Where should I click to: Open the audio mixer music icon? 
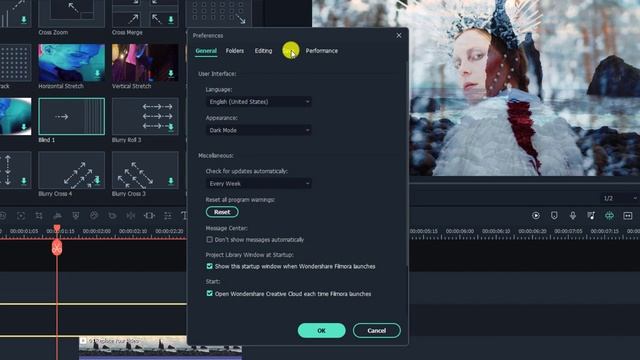point(591,216)
